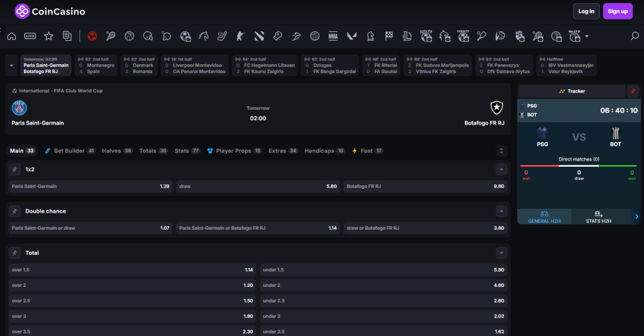644x336 pixels.
Task: Select the American football helmet icon
Action: (148, 36)
